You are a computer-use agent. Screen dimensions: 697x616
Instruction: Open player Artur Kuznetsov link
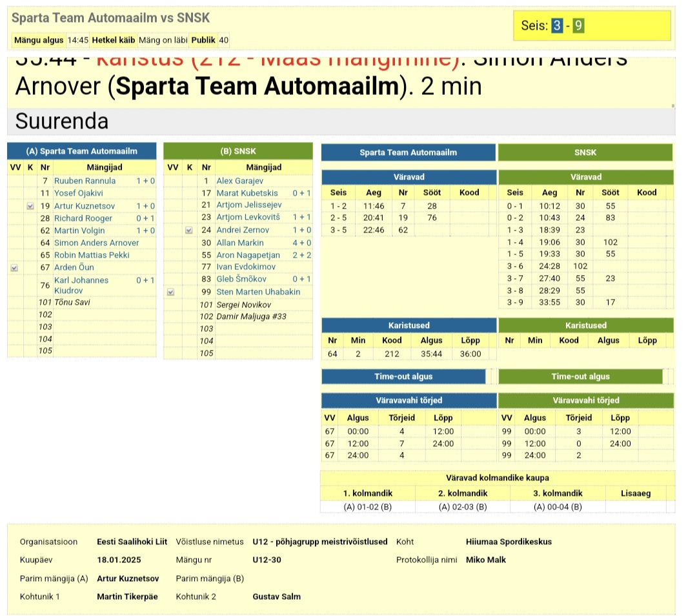coord(85,206)
